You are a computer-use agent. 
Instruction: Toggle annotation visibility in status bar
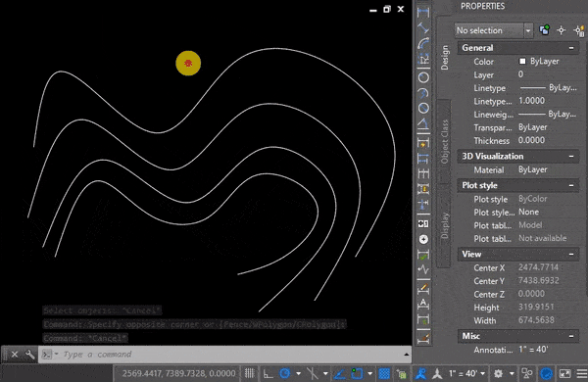click(x=420, y=373)
